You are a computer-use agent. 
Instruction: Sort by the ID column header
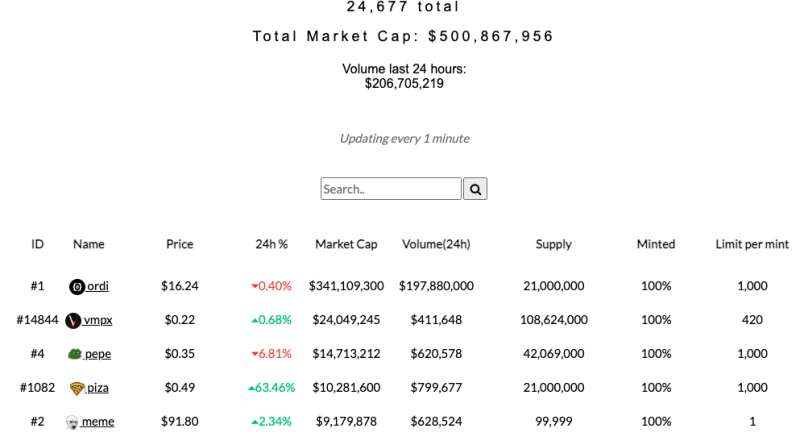click(37, 244)
